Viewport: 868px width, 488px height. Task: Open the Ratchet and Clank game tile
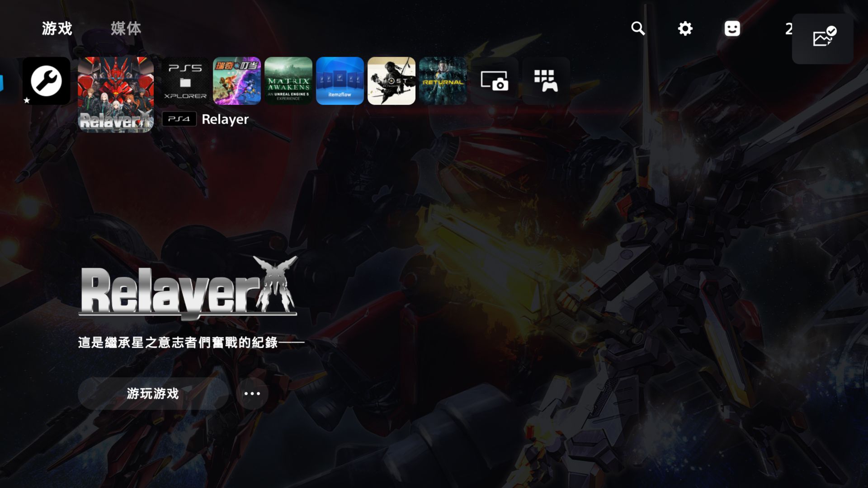[x=237, y=81]
